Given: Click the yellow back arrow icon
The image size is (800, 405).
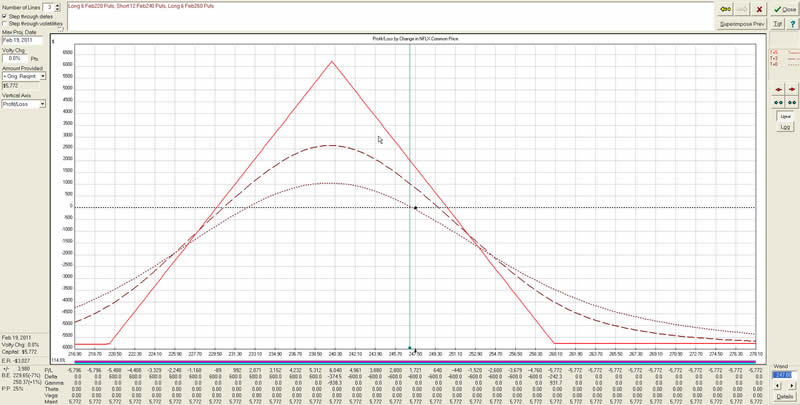Looking at the screenshot, I should [726, 8].
